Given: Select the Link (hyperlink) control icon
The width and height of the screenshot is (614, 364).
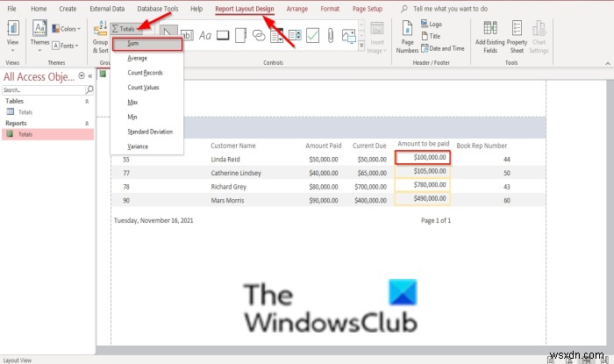Looking at the screenshot, I should 259,36.
